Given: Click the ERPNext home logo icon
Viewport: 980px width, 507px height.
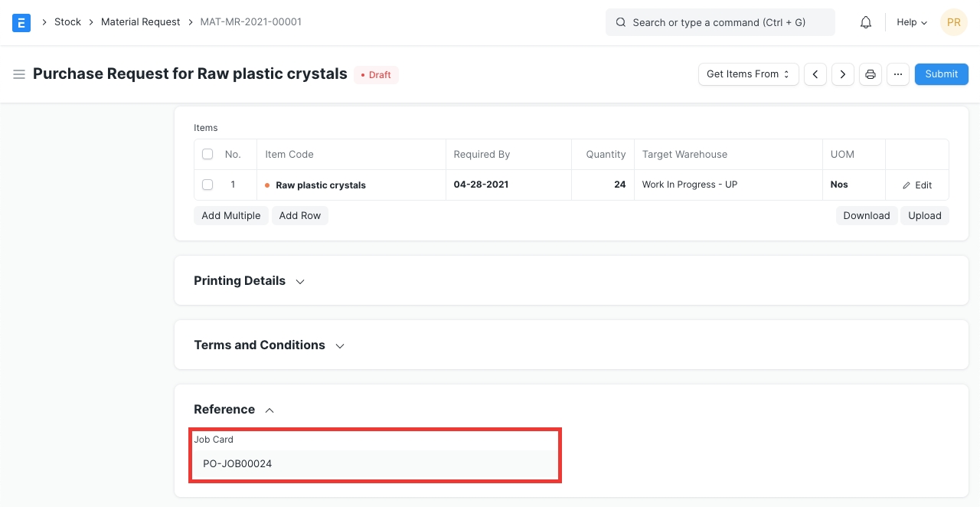Looking at the screenshot, I should [21, 22].
